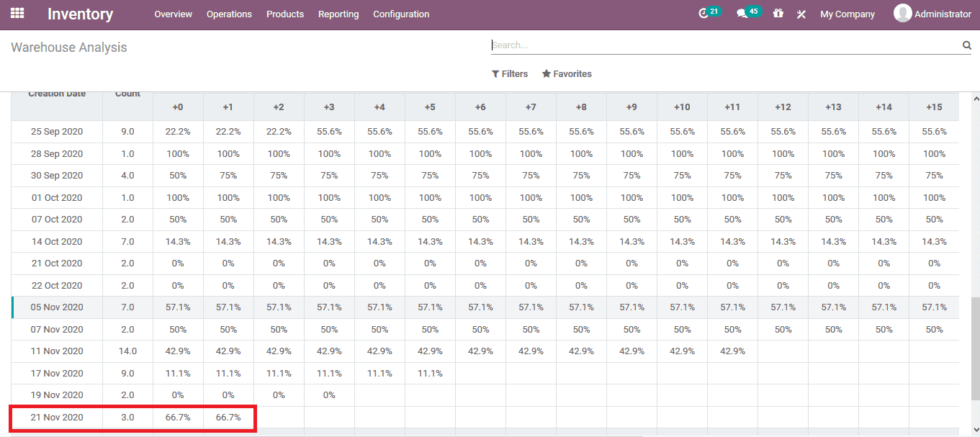This screenshot has width=980, height=437.
Task: Select the 14 Oct 2020 row label
Action: pyautogui.click(x=57, y=242)
